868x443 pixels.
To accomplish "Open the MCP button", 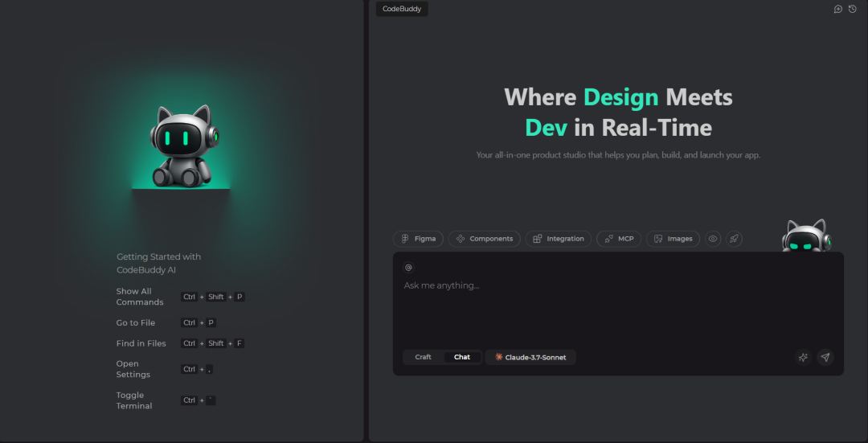I will coord(619,239).
